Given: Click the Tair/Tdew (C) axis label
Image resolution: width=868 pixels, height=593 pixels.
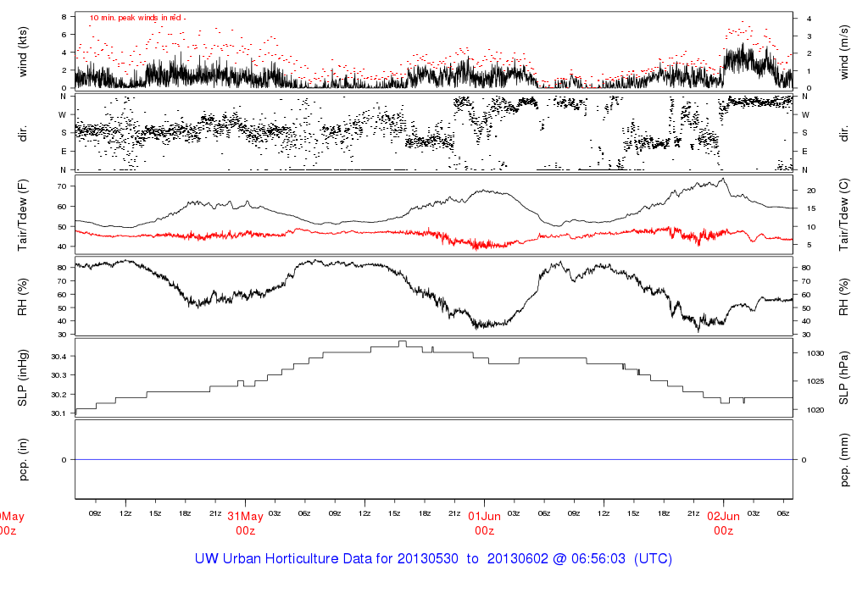Looking at the screenshot, I should click(x=843, y=214).
